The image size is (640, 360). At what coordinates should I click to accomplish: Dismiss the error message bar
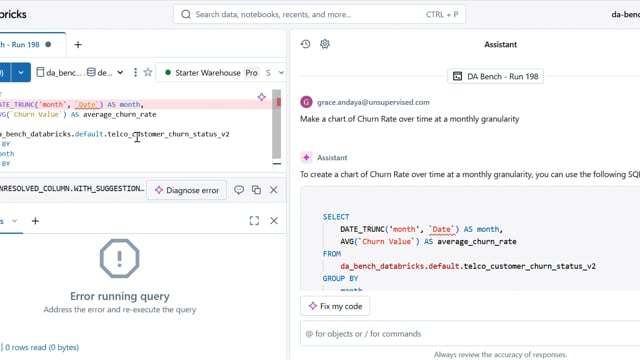(x=273, y=190)
